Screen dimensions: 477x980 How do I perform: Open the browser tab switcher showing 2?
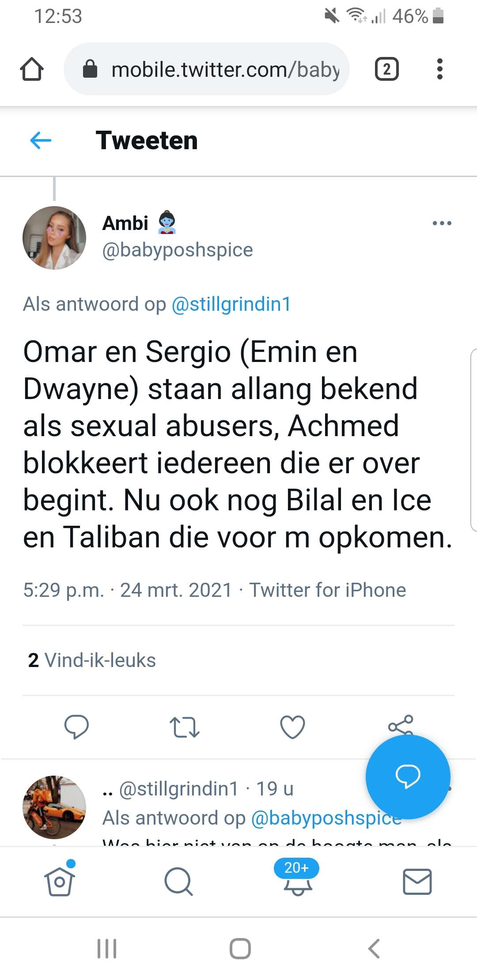[386, 69]
